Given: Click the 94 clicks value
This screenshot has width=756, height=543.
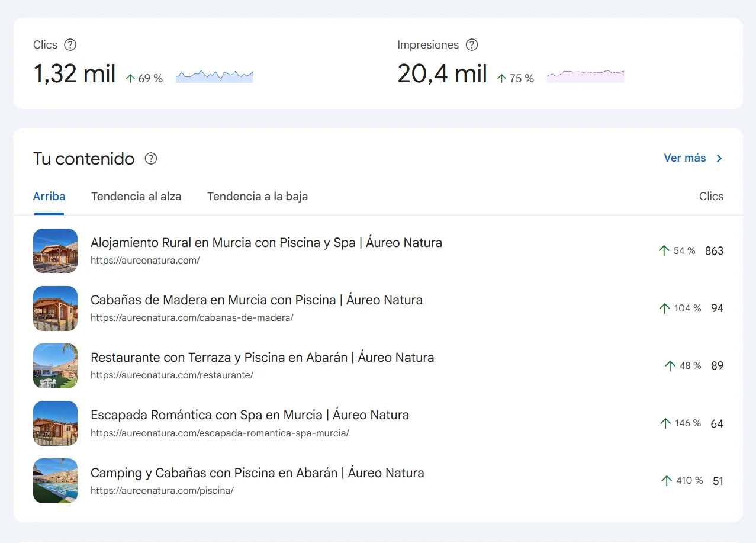Looking at the screenshot, I should pos(717,309).
